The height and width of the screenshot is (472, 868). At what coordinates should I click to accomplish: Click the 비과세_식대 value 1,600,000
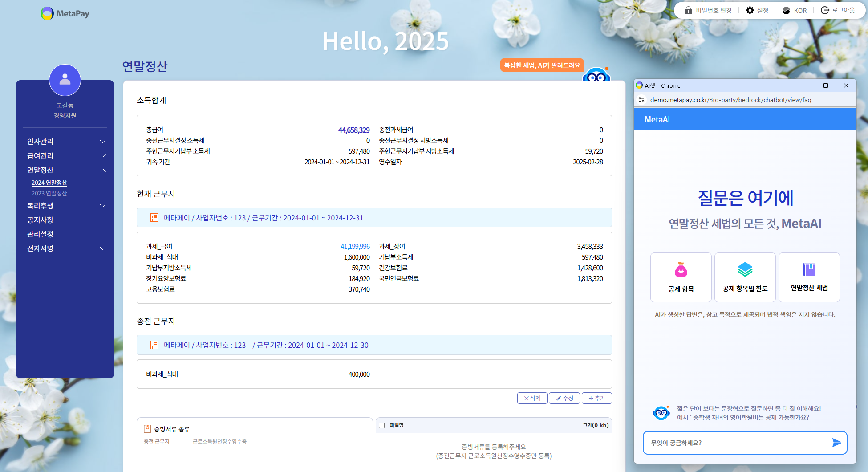tap(357, 257)
